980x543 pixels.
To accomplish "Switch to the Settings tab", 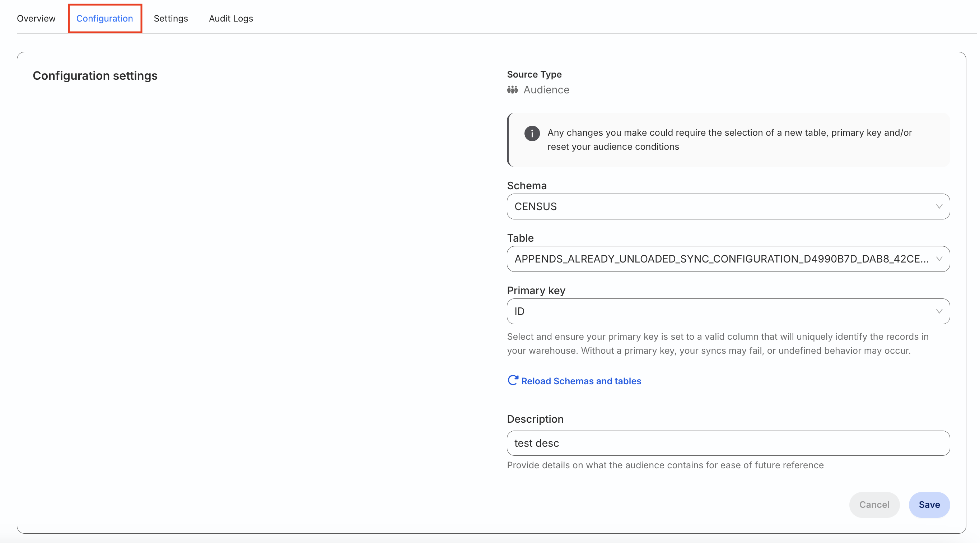I will pos(171,18).
